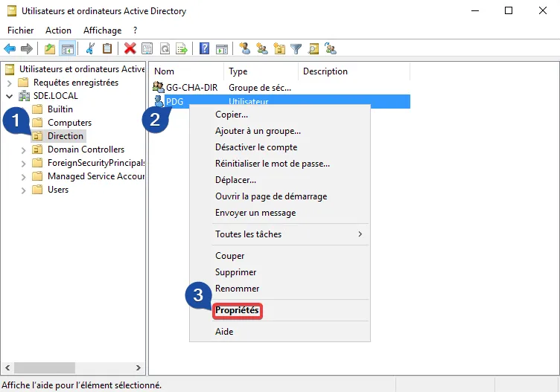The width and height of the screenshot is (560, 392).
Task: Click the create new group toolbar icon
Action: tap(262, 49)
